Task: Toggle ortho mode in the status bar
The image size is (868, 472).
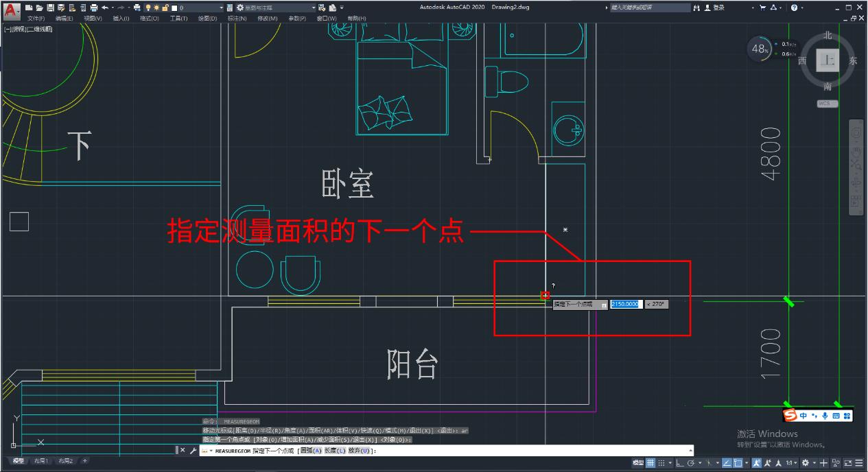Action: [x=680, y=461]
